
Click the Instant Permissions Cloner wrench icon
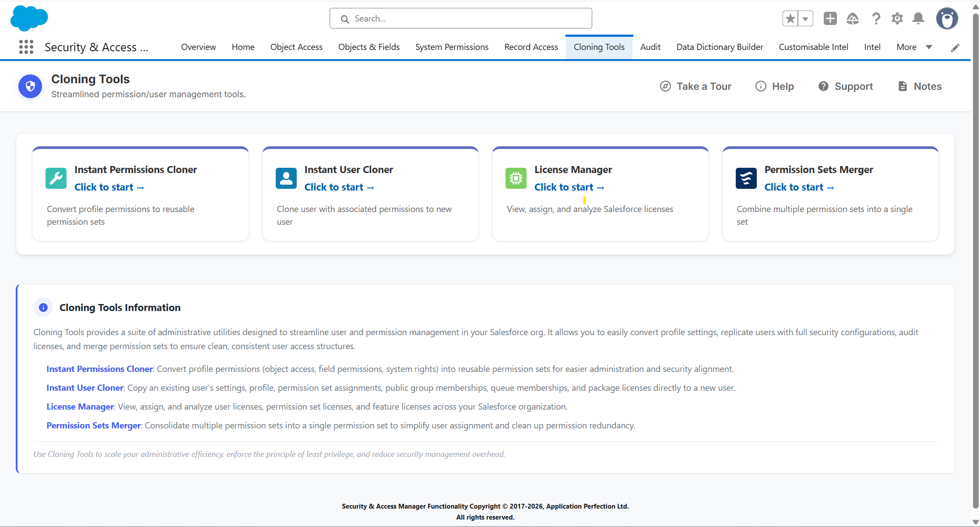[x=56, y=178]
